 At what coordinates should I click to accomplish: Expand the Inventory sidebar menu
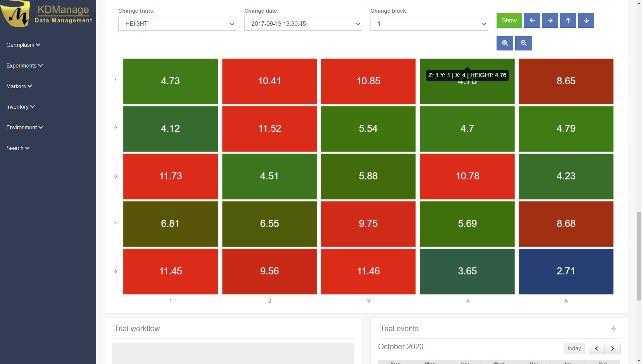[x=20, y=107]
